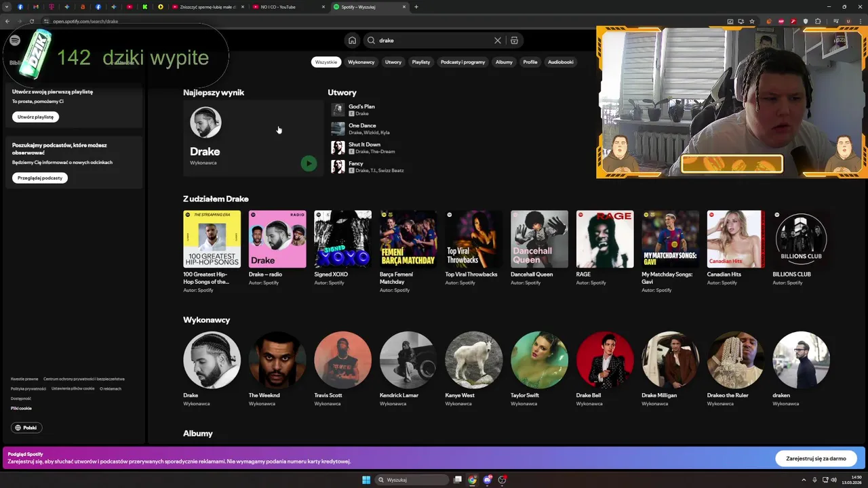Open Drake – radio playlist cover

pos(277,239)
